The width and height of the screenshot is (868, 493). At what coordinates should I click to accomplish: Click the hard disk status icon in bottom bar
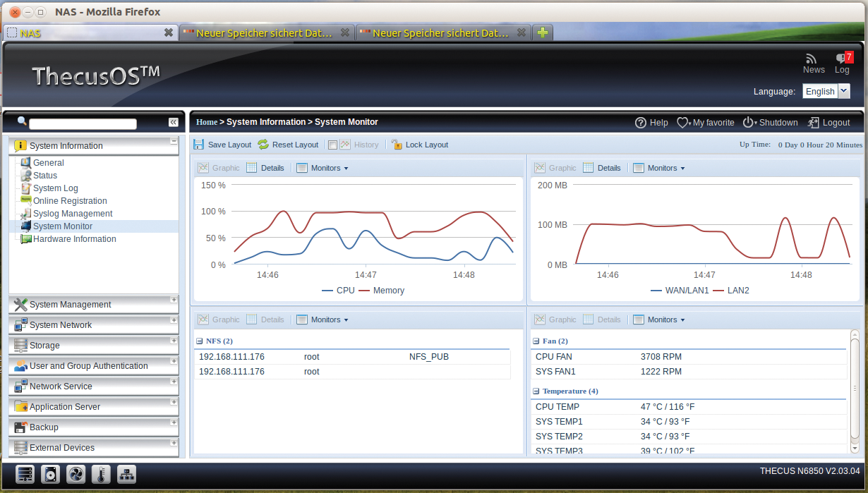click(x=50, y=474)
